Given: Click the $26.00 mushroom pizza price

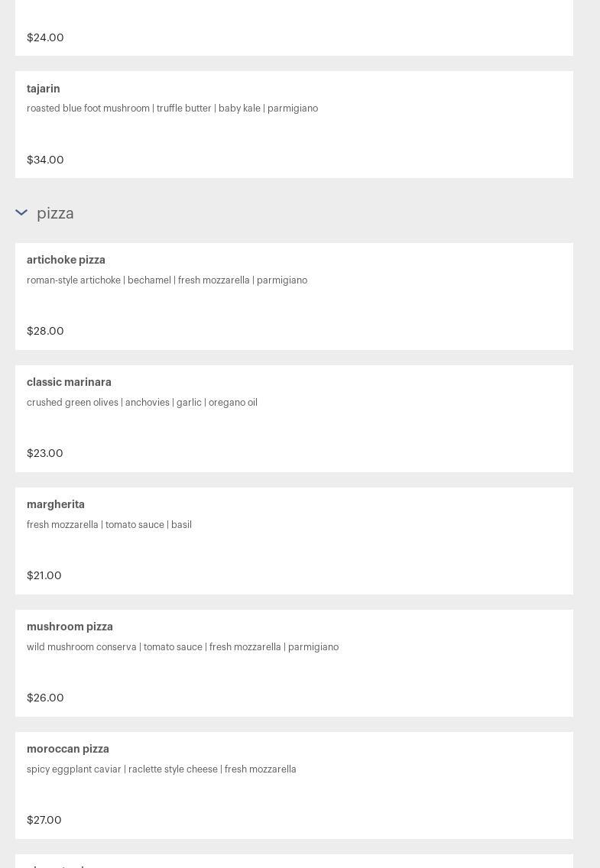Looking at the screenshot, I should click(x=45, y=698).
